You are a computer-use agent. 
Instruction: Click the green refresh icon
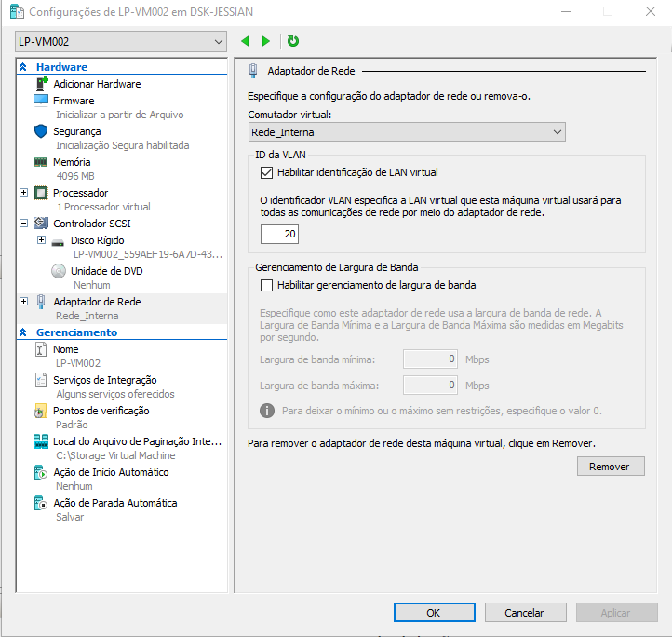pos(293,41)
